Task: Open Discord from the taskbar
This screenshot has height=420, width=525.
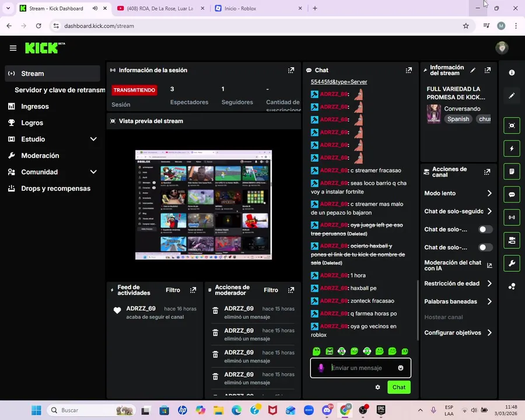Action: (x=327, y=410)
